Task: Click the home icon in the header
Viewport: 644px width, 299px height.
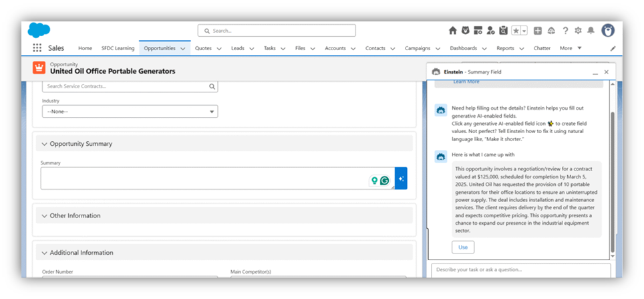Action: (453, 30)
